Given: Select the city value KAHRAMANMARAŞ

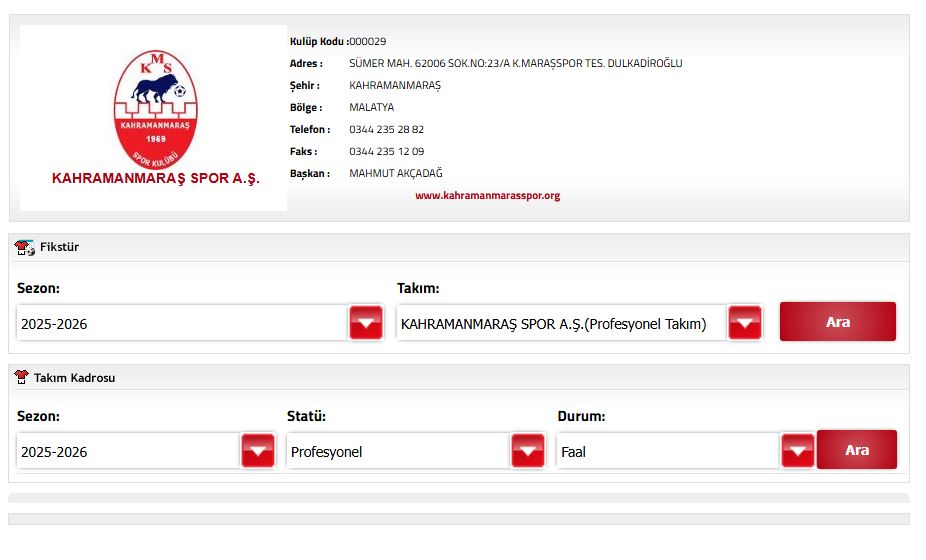Looking at the screenshot, I should click(395, 85).
